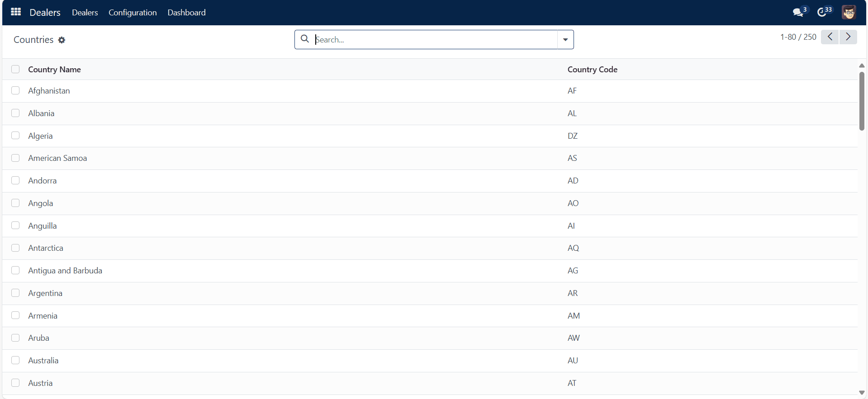Click the Countries breadcrumb title

(33, 40)
